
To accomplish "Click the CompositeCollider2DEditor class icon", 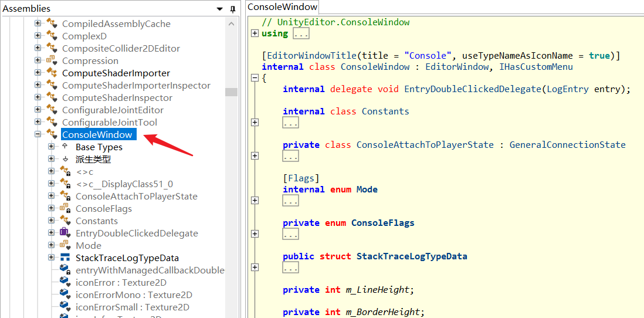I will pyautogui.click(x=52, y=48).
